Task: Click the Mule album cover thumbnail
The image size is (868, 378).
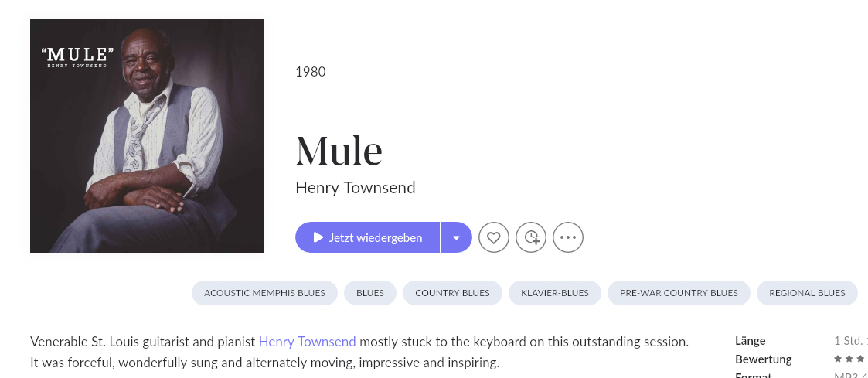Action: [x=147, y=135]
